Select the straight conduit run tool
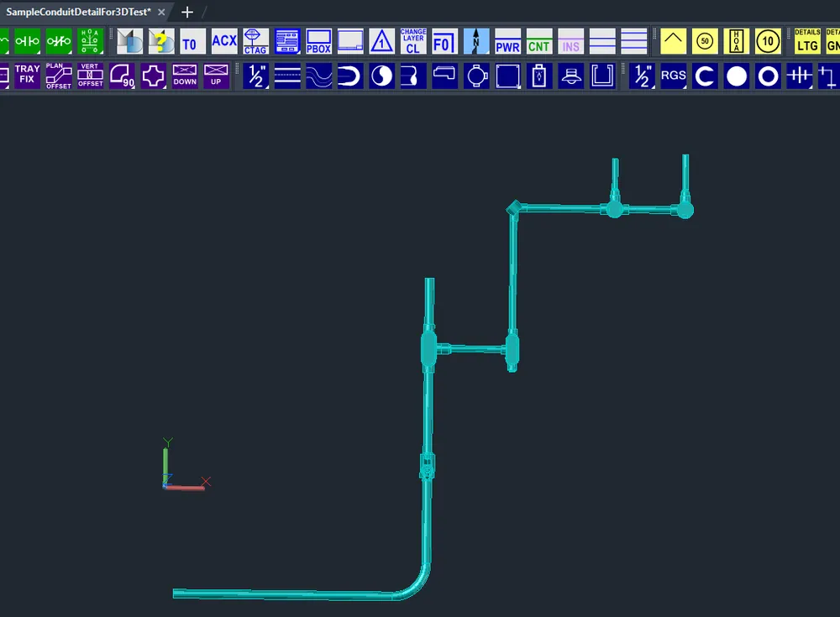Image resolution: width=840 pixels, height=617 pixels. (x=287, y=76)
